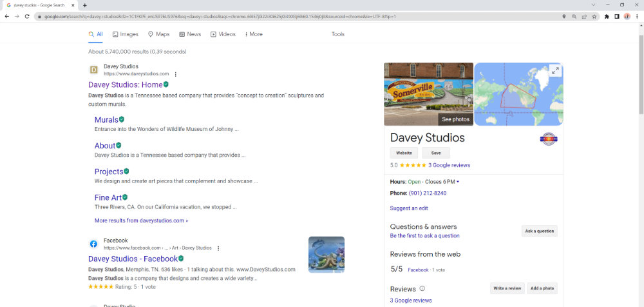
Task: Open Facebook link under Reviews from the web
Action: (418, 270)
